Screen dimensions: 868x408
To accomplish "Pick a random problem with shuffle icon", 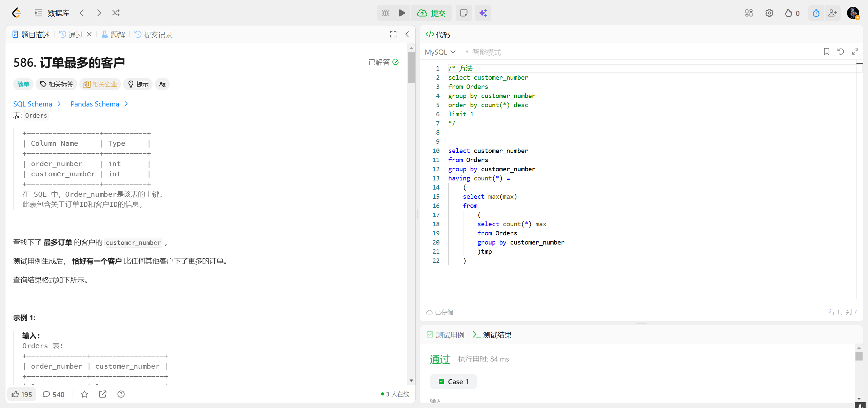I will [x=116, y=13].
